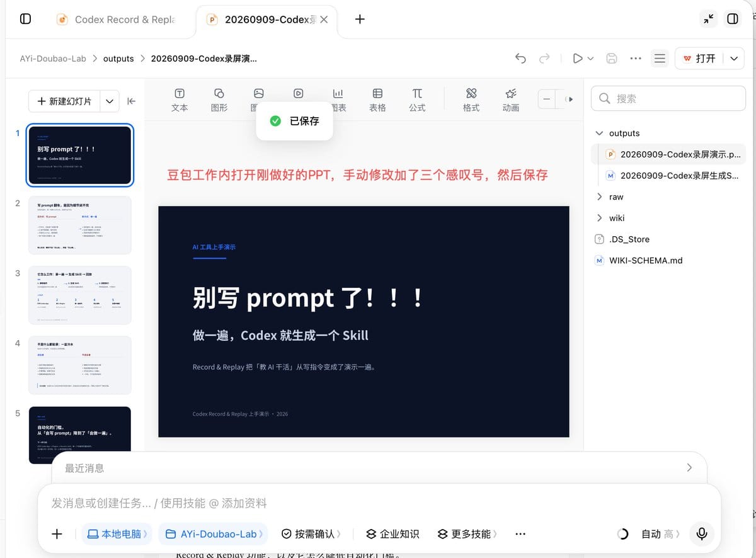Start slideshow with play icon

577,59
